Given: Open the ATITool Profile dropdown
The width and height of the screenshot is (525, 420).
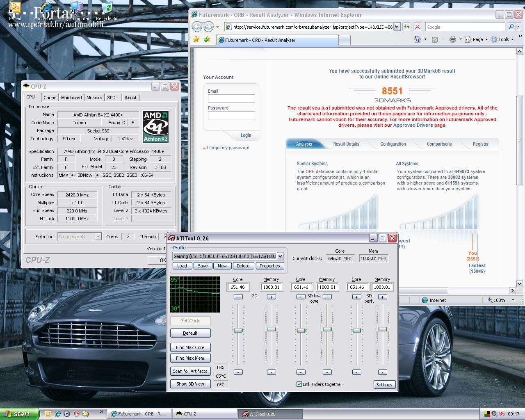Looking at the screenshot, I should [280, 256].
